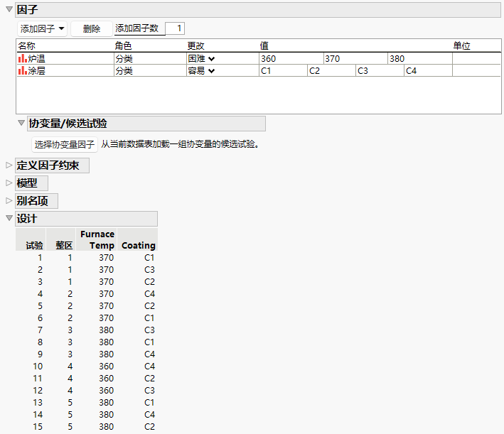Select the C3 value cell for 涂层

380,70
